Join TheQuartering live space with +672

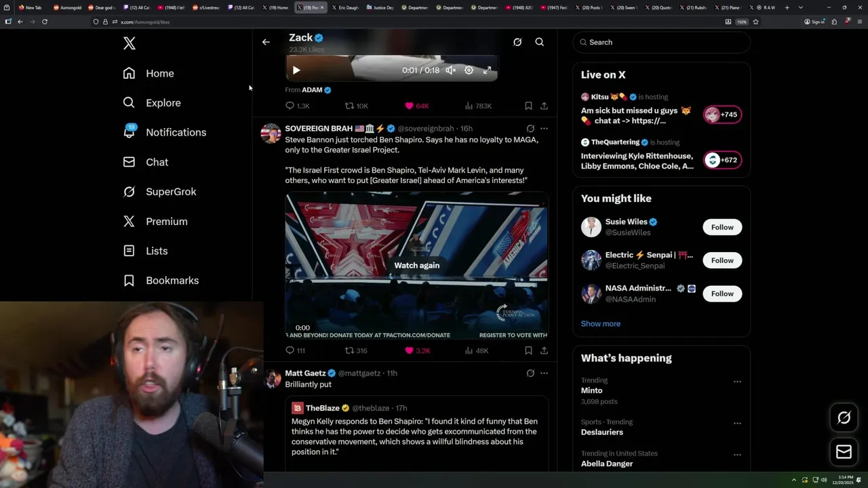pos(722,160)
